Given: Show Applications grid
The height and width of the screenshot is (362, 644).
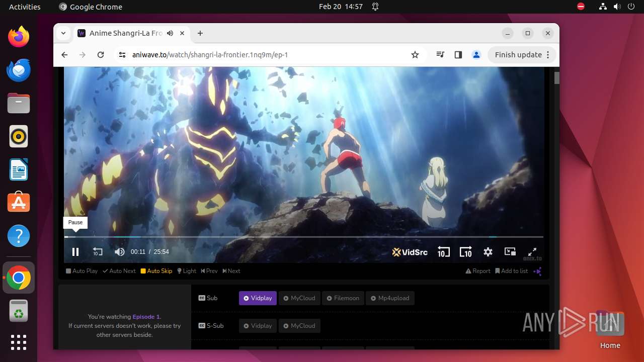Looking at the screenshot, I should click(x=19, y=342).
